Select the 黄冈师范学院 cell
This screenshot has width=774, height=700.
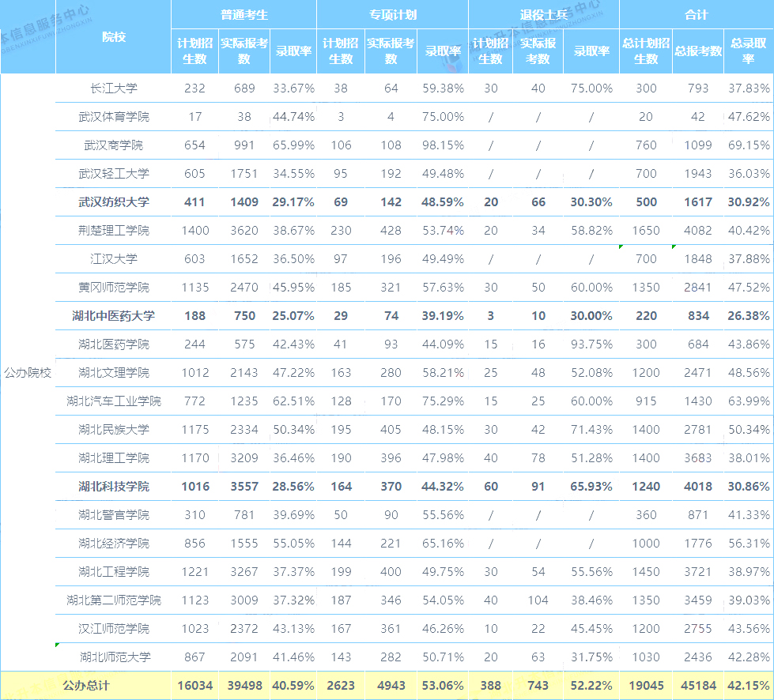point(114,288)
